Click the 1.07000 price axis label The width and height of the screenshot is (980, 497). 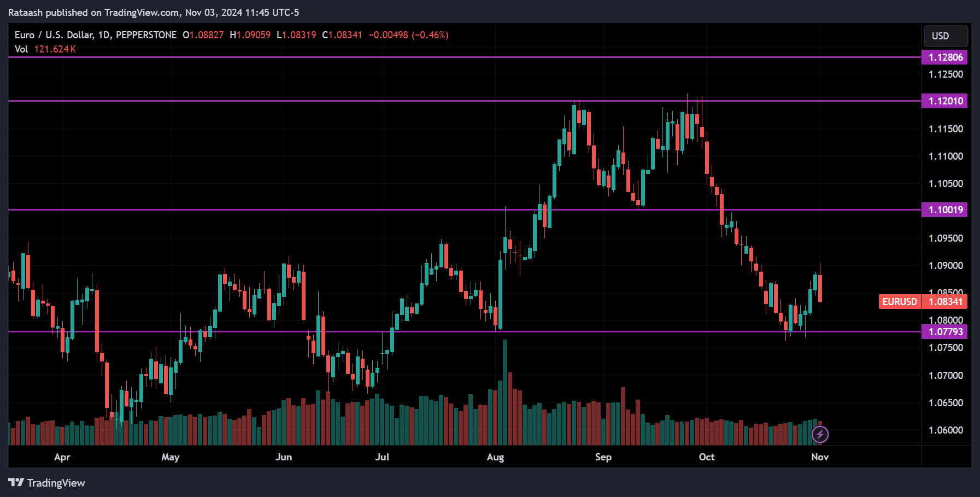pyautogui.click(x=946, y=376)
